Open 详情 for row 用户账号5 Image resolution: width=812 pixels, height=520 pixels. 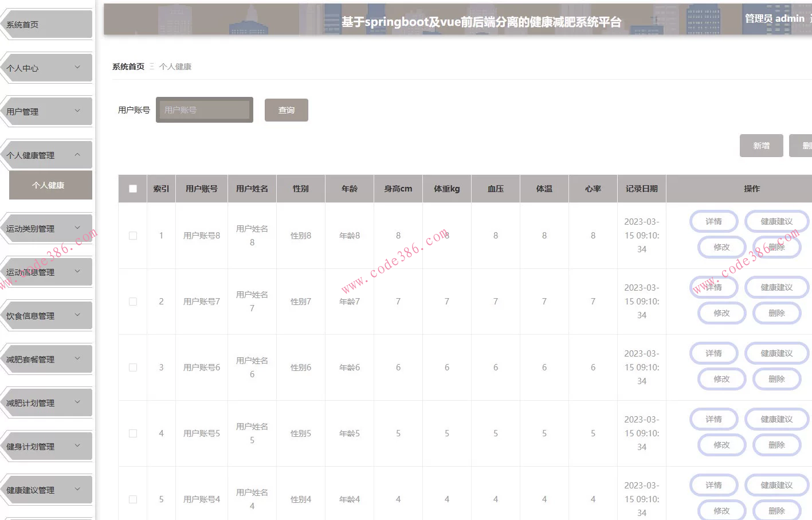point(713,419)
